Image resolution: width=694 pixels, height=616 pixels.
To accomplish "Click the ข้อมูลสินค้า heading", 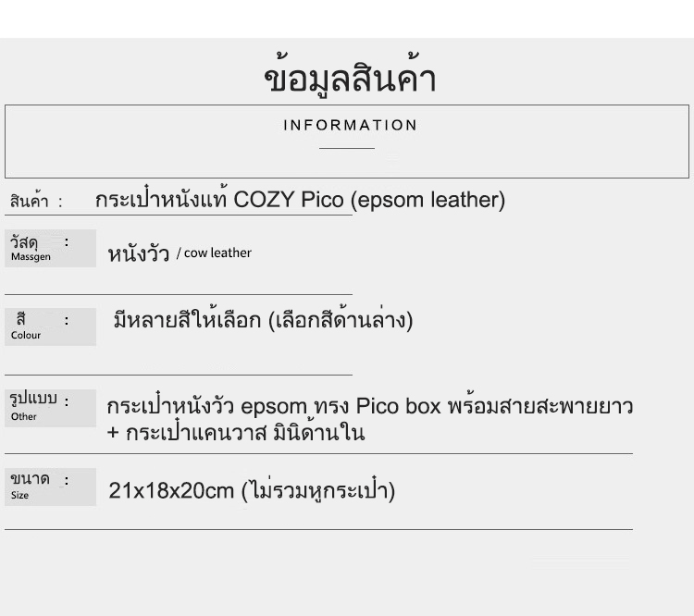I will click(350, 77).
